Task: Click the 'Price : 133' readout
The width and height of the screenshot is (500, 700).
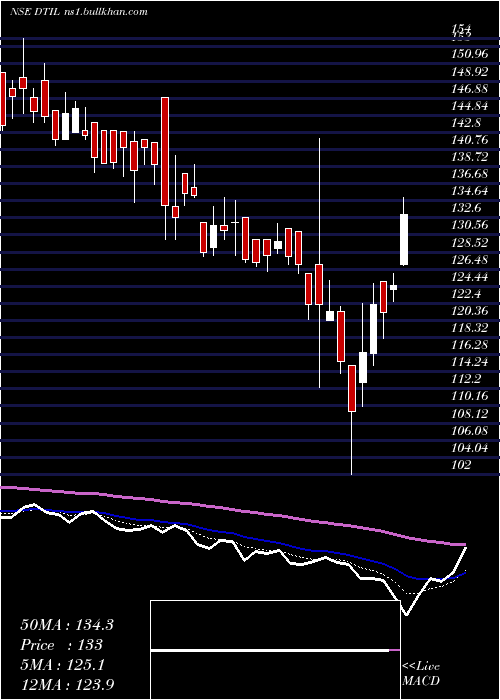Action: click(61, 645)
